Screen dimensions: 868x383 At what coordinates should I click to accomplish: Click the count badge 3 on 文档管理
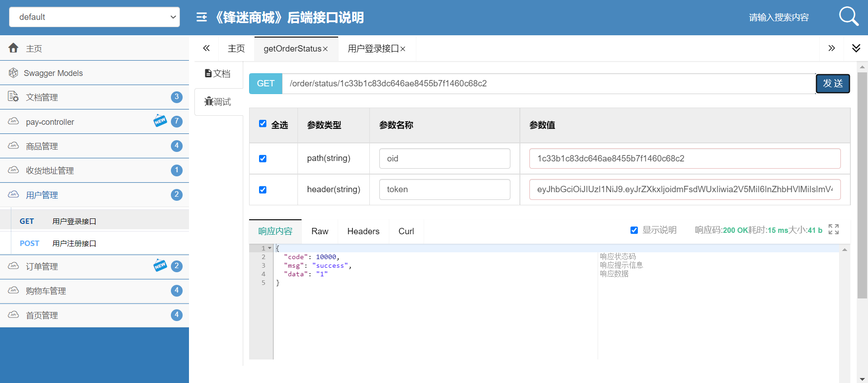click(x=177, y=97)
